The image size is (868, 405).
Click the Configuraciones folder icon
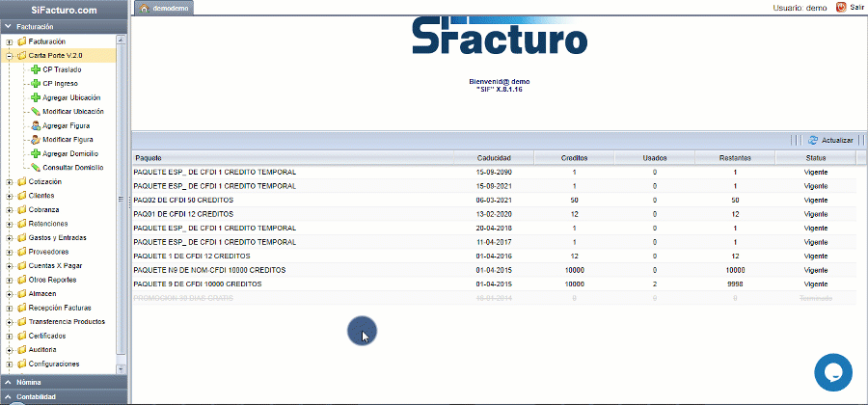pos(21,364)
